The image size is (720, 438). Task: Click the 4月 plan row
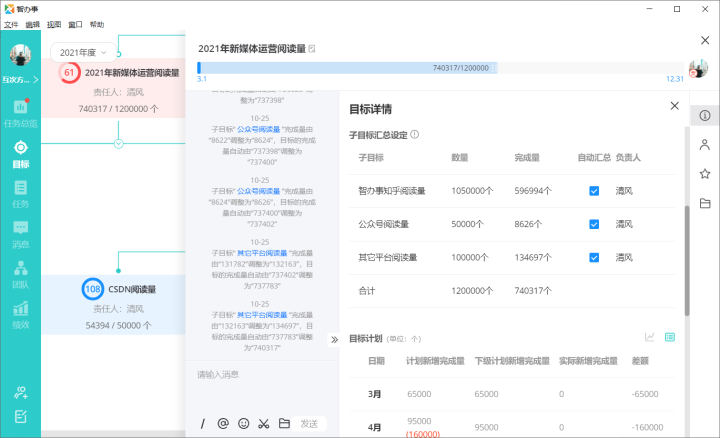[512, 425]
